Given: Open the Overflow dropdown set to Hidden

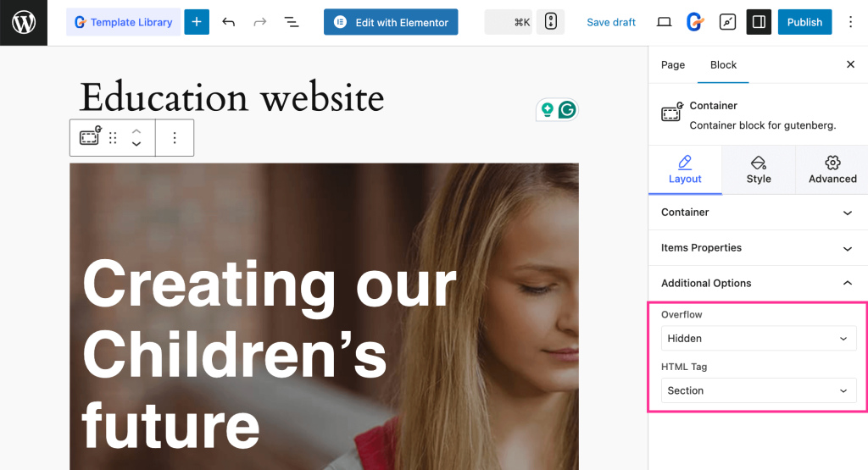Looking at the screenshot, I should pyautogui.click(x=759, y=339).
